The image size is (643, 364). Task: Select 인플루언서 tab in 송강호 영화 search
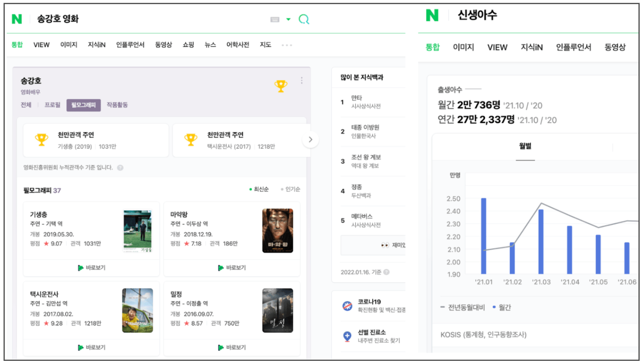pyautogui.click(x=130, y=44)
